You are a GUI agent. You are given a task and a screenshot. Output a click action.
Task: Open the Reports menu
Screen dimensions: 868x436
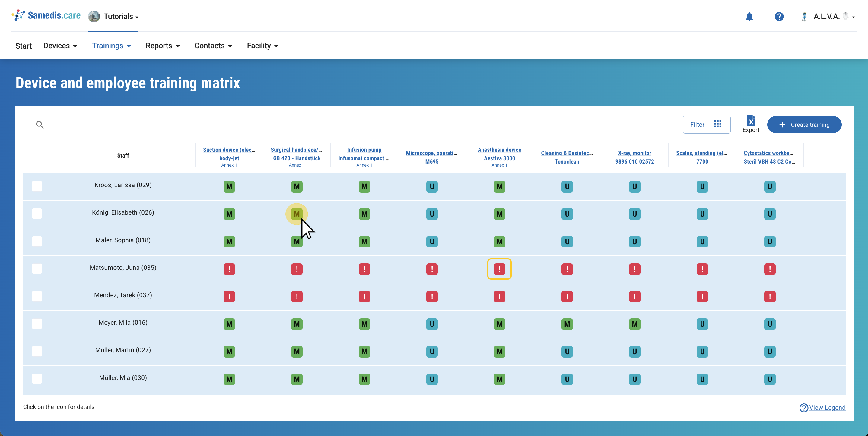tap(162, 46)
